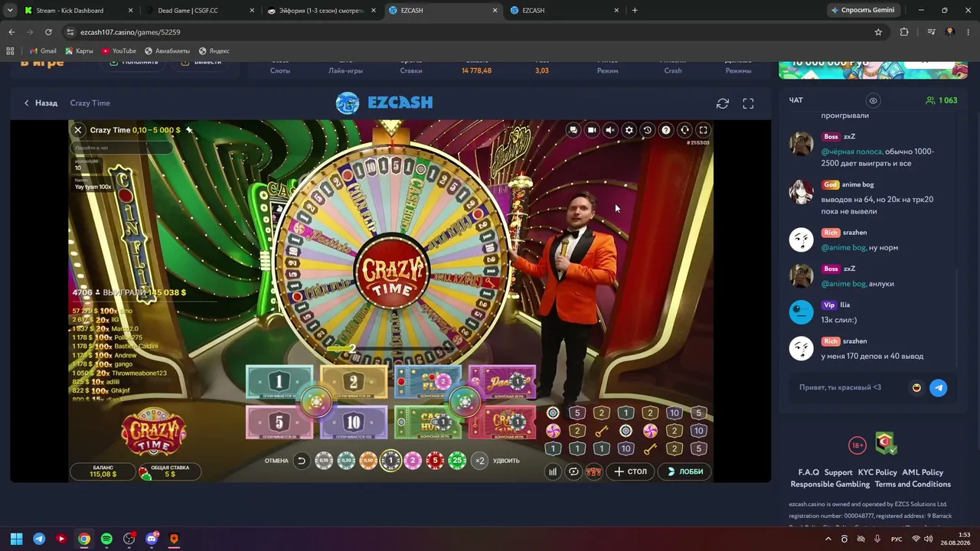Toggle the video camera icon in game
This screenshot has height=551, width=980.
click(x=592, y=130)
